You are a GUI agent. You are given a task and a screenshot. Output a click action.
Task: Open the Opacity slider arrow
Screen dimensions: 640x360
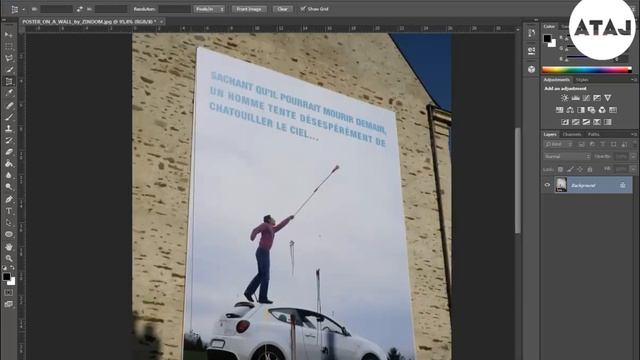click(x=633, y=156)
